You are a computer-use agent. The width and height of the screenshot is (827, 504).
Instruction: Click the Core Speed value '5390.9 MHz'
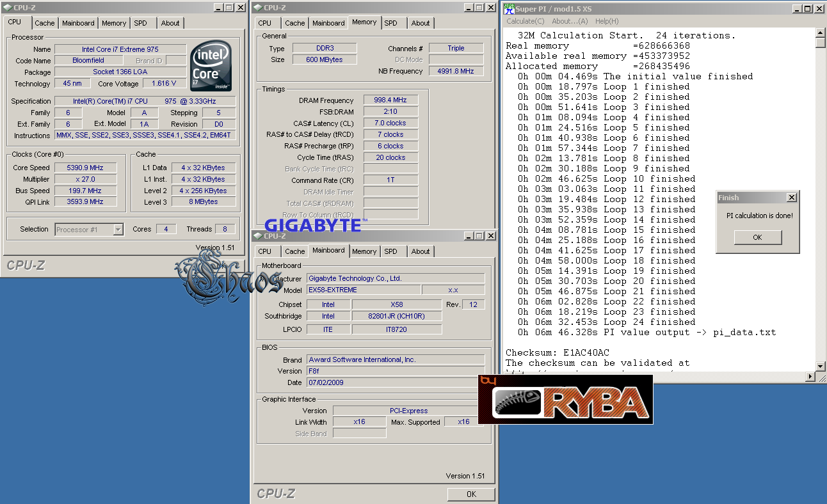point(84,168)
